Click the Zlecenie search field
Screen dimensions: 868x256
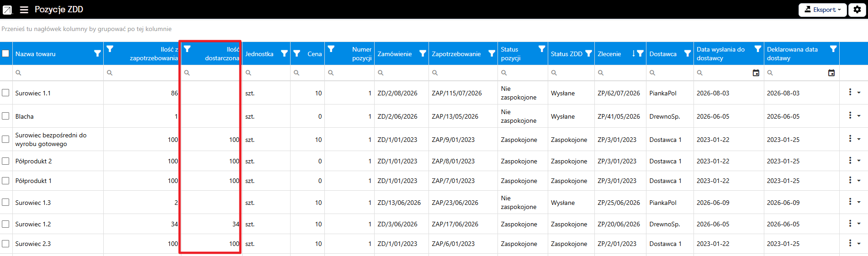[x=620, y=73]
